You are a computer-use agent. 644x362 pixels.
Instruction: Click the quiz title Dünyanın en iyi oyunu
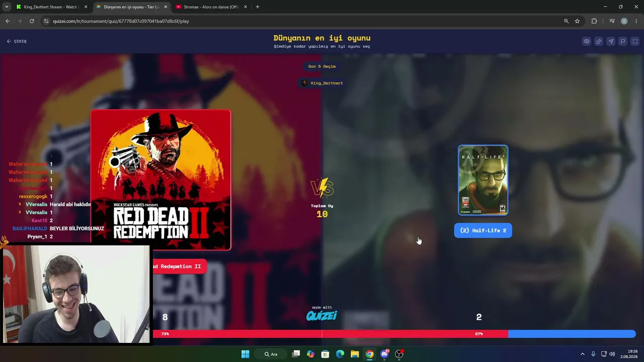[322, 38]
